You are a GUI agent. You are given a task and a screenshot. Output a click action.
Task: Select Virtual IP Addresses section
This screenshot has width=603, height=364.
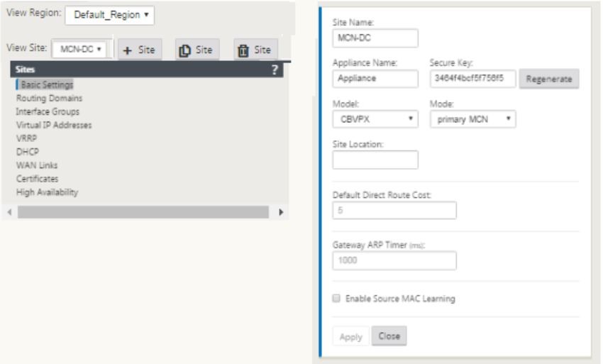click(x=54, y=125)
